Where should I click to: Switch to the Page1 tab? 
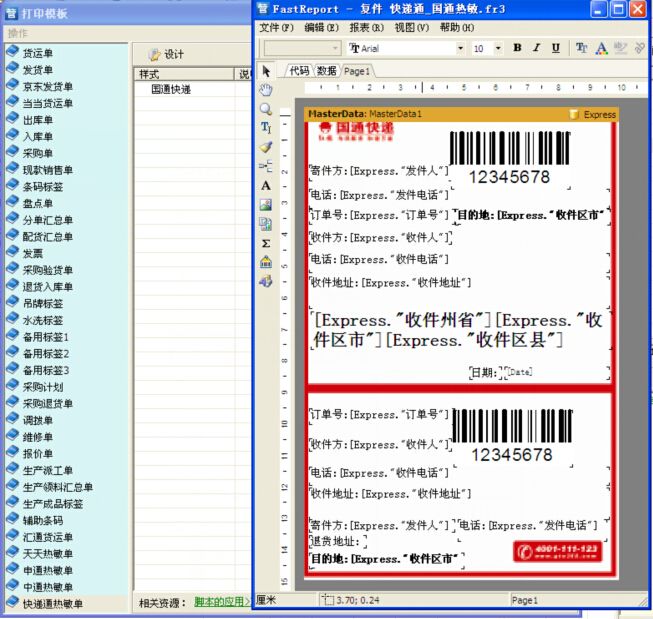(x=357, y=71)
